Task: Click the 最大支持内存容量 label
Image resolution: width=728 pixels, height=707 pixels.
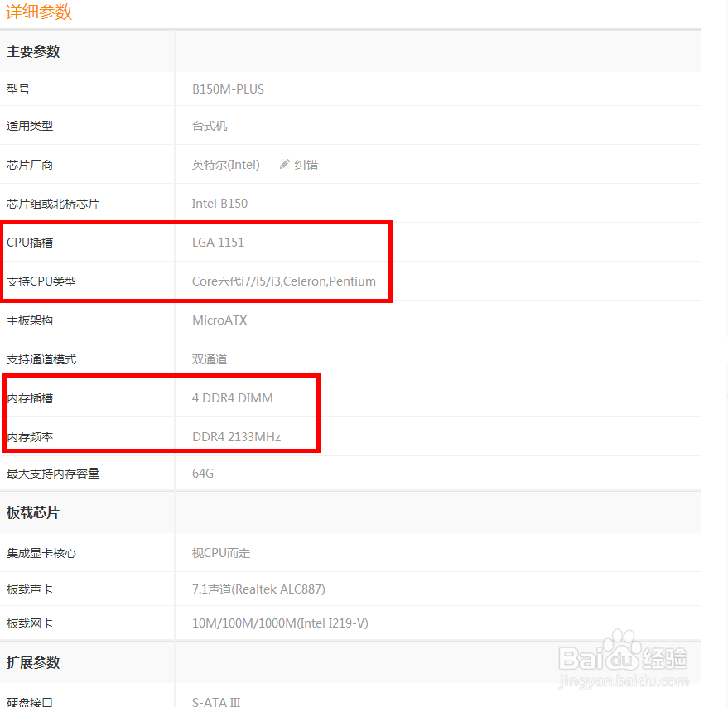Action: (53, 474)
